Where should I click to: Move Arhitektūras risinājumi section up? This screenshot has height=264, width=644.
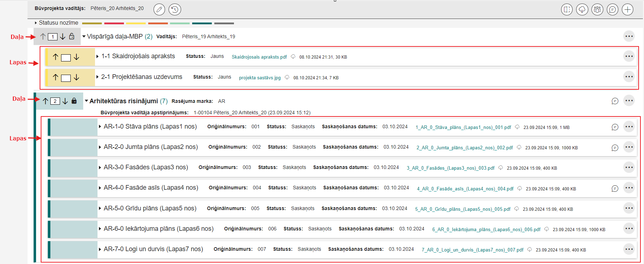click(x=45, y=101)
